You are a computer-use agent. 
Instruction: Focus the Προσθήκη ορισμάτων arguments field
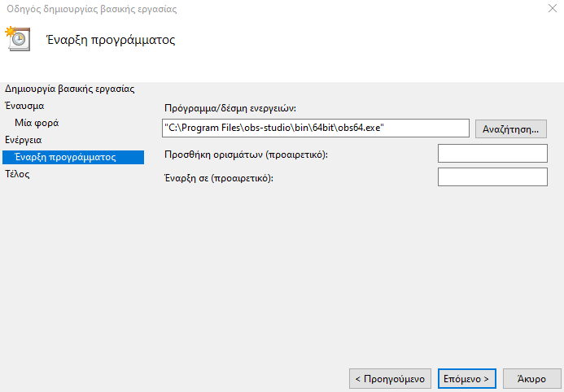(x=492, y=154)
